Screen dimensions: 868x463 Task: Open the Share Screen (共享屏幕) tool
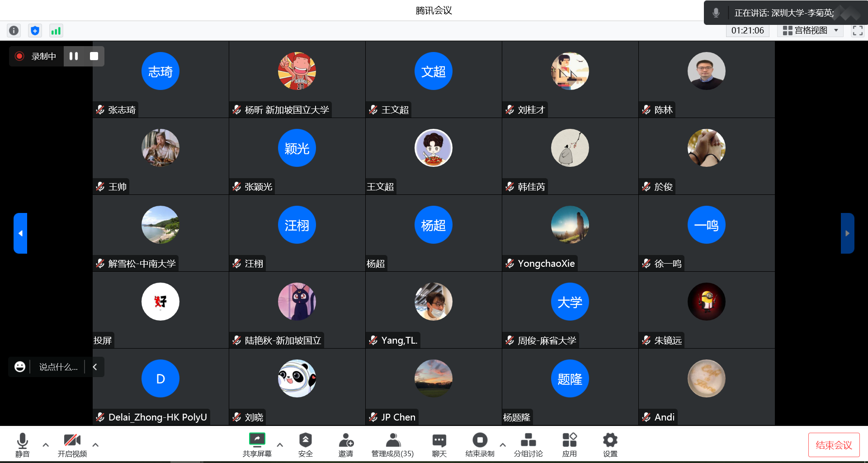pyautogui.click(x=257, y=445)
